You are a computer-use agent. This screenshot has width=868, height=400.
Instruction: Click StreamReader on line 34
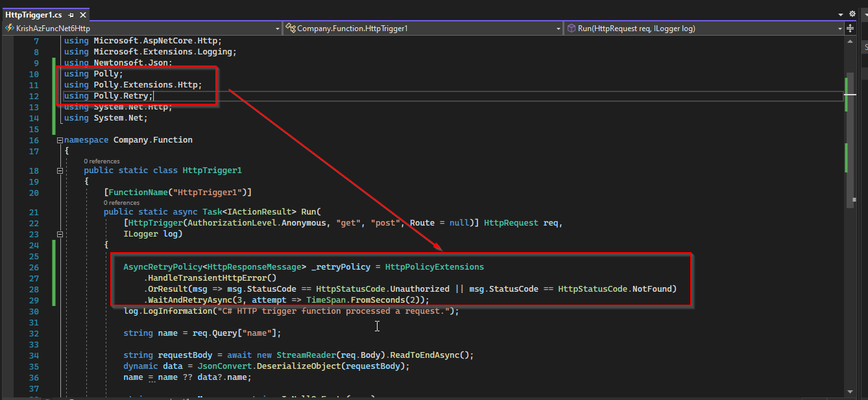[307, 355]
